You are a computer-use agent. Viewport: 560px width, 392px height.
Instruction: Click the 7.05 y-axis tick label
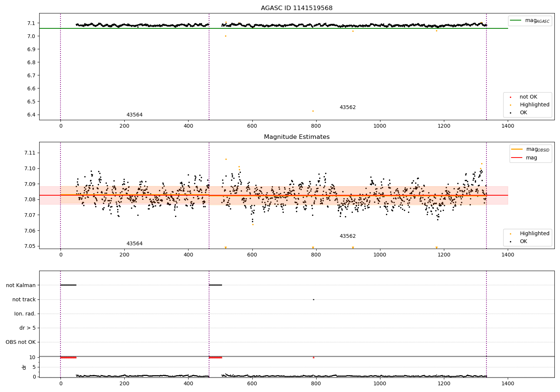pos(30,246)
